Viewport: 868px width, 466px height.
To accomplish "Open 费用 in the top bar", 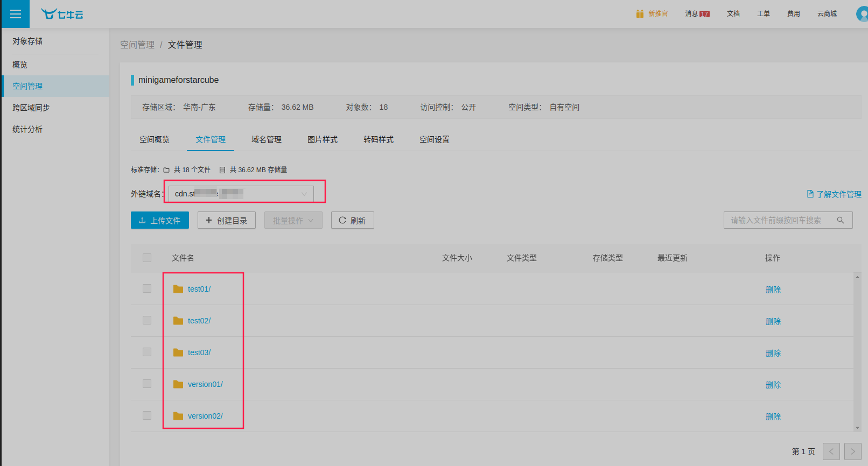I will (x=794, y=14).
